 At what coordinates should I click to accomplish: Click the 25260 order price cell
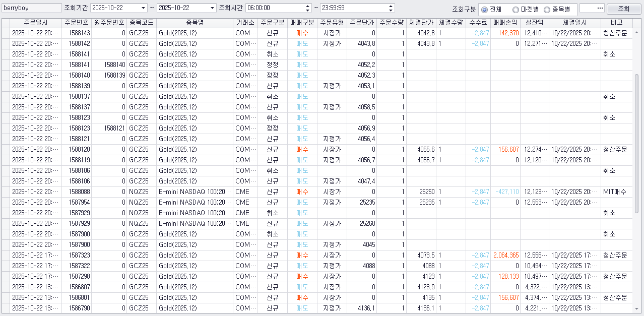point(362,223)
